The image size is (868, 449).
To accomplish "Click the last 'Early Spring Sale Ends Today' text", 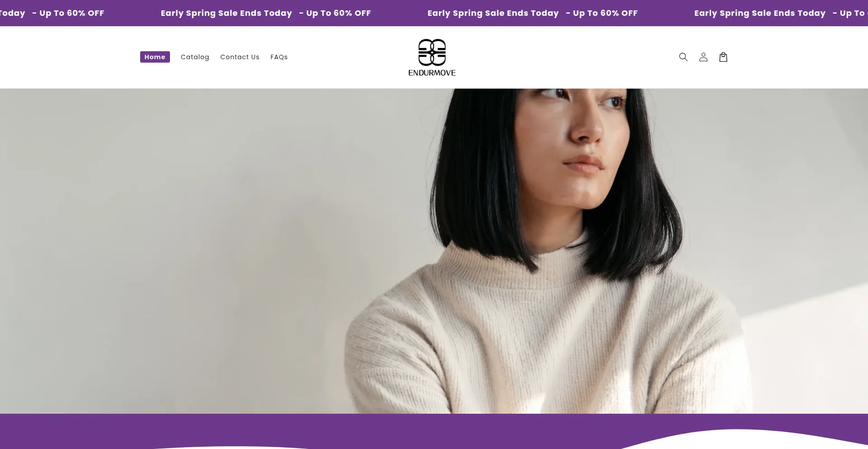I will [x=759, y=13].
